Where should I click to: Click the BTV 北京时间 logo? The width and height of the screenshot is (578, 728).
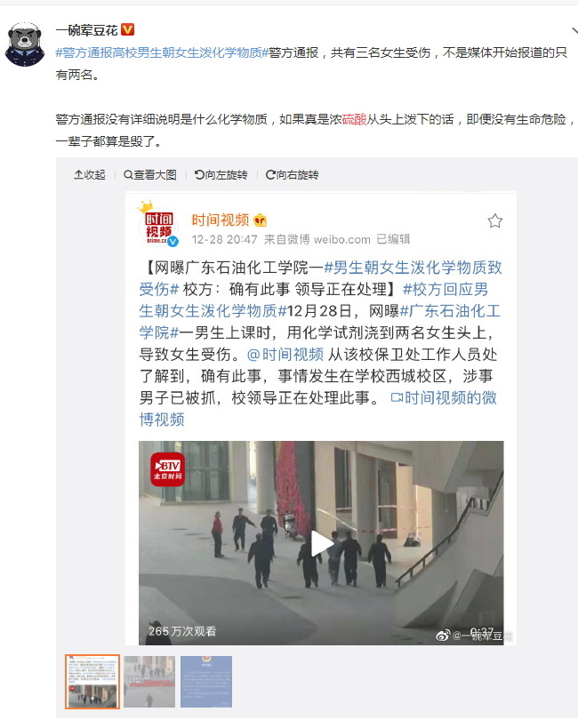[x=167, y=469]
